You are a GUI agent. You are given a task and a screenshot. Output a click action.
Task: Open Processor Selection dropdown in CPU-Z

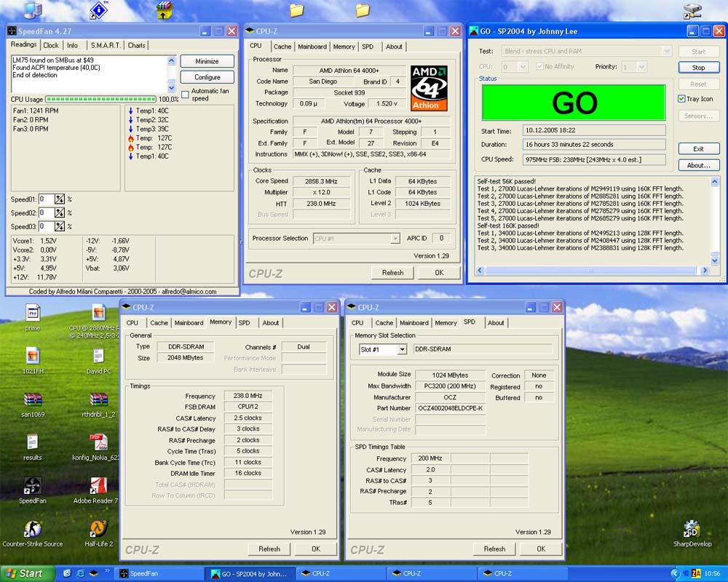[395, 239]
